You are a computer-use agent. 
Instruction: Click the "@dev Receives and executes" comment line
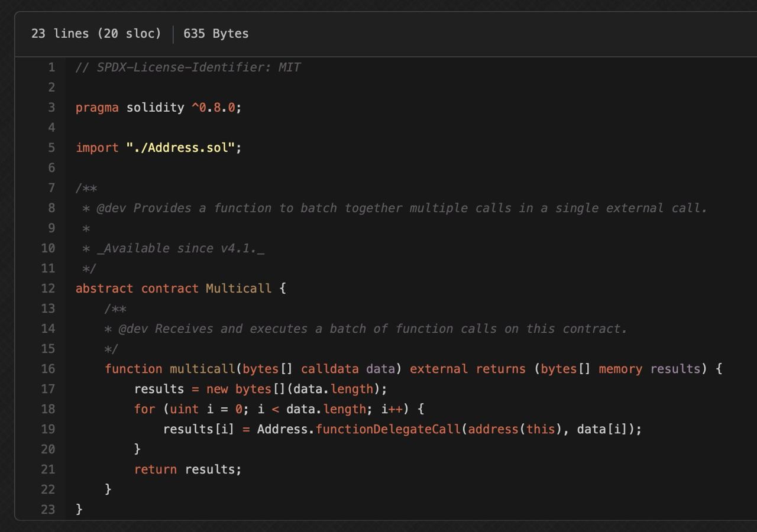pyautogui.click(x=366, y=329)
